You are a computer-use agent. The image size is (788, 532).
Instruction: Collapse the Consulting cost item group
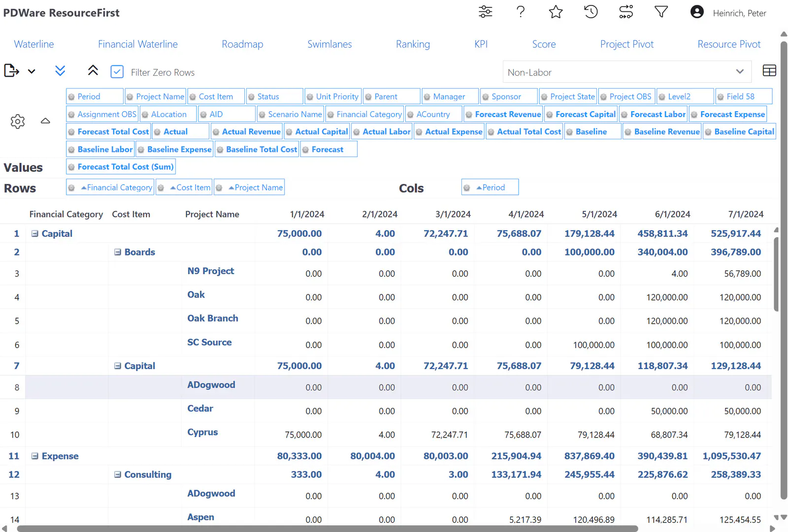coord(118,474)
